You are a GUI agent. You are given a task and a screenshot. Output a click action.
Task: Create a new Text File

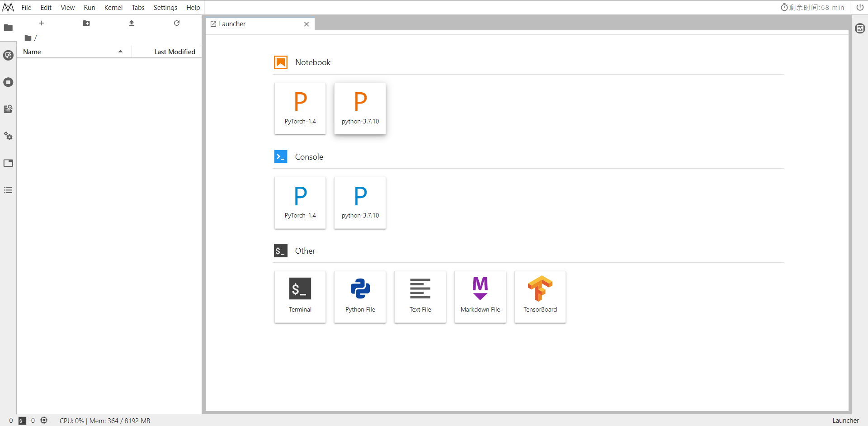tap(420, 297)
